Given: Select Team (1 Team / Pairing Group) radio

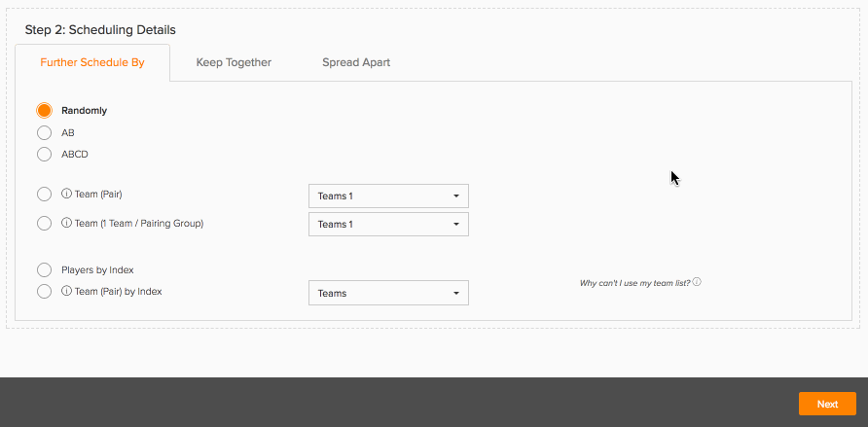Looking at the screenshot, I should [x=45, y=223].
